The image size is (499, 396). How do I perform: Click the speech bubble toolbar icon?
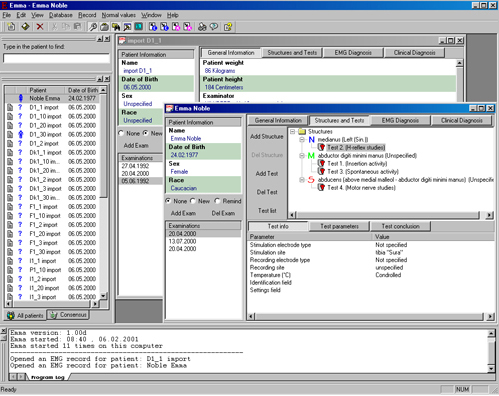coord(214,27)
